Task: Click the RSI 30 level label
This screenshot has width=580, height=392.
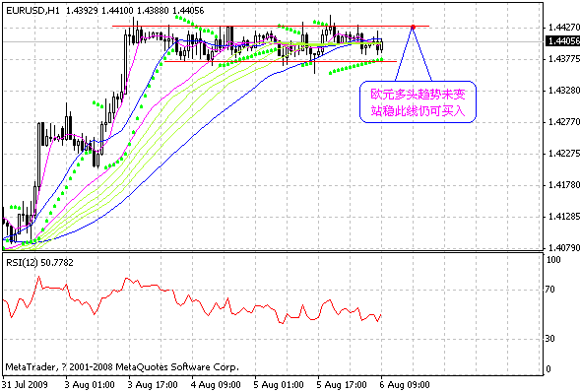Action: pyautogui.click(x=549, y=339)
